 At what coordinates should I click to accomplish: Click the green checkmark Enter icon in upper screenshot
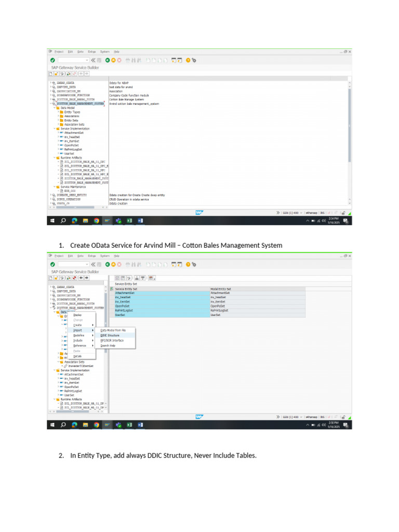coord(52,60)
